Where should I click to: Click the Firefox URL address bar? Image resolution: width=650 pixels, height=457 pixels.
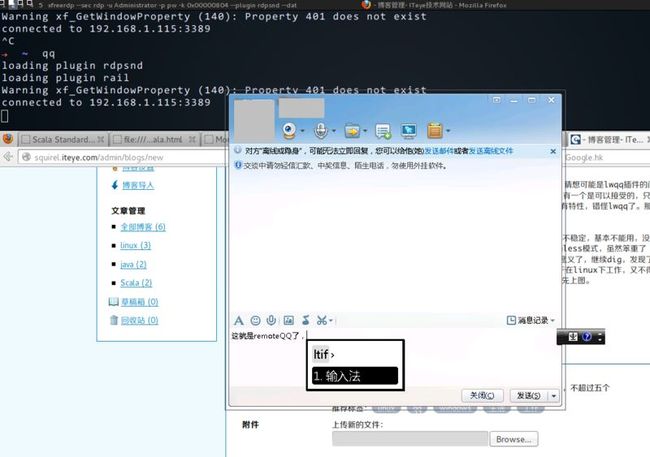pos(122,157)
